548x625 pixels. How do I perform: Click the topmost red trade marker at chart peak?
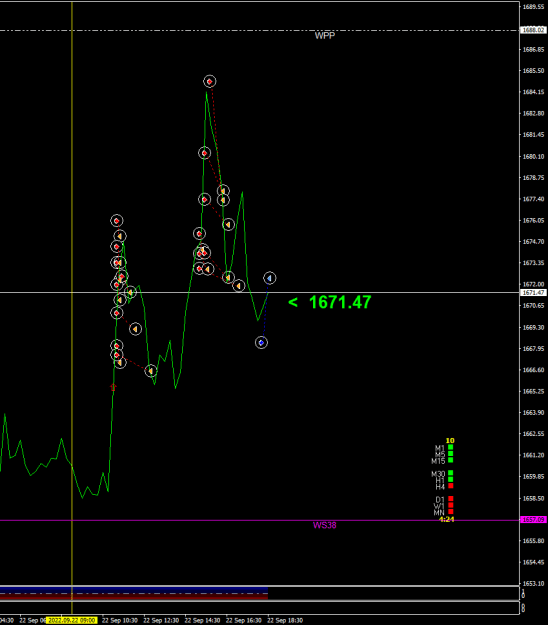point(210,81)
